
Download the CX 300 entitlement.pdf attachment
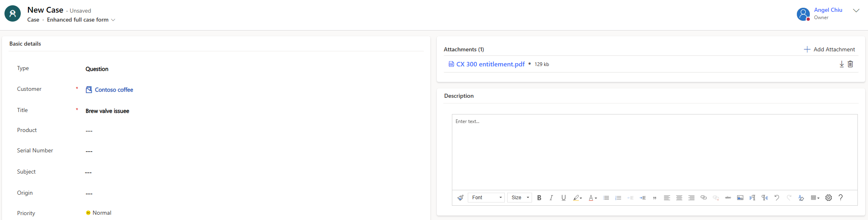[842, 64]
